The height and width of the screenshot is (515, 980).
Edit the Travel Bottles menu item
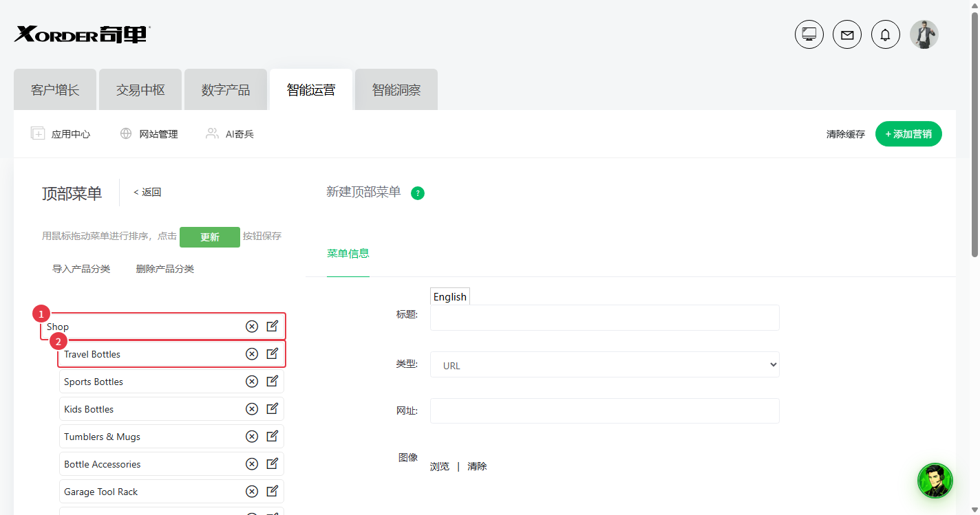pos(272,353)
